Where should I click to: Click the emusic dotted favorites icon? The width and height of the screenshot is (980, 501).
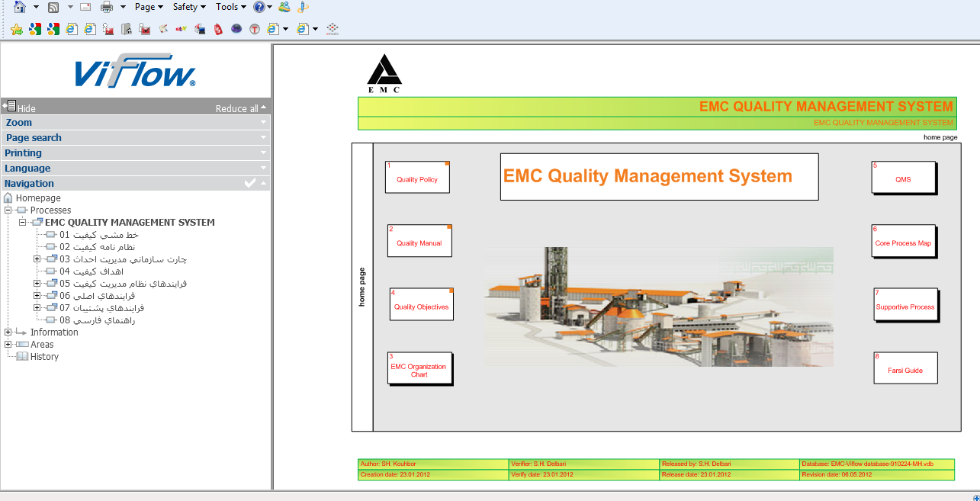[332, 29]
